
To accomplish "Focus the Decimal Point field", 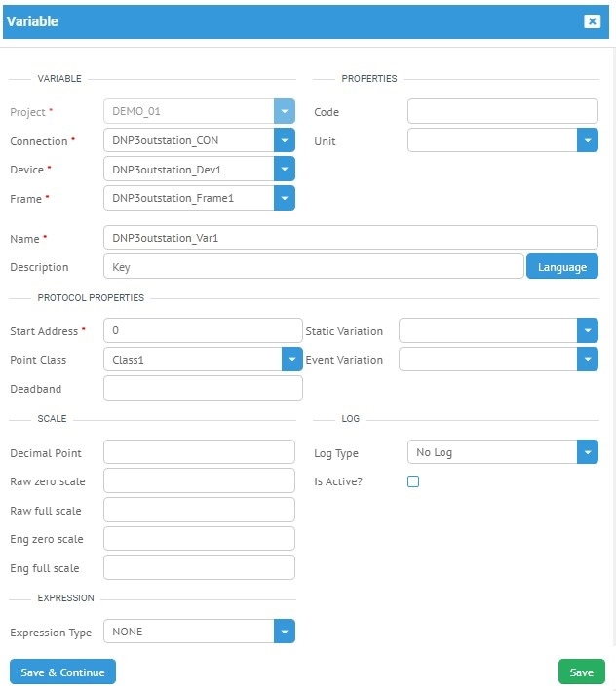I will coord(199,452).
